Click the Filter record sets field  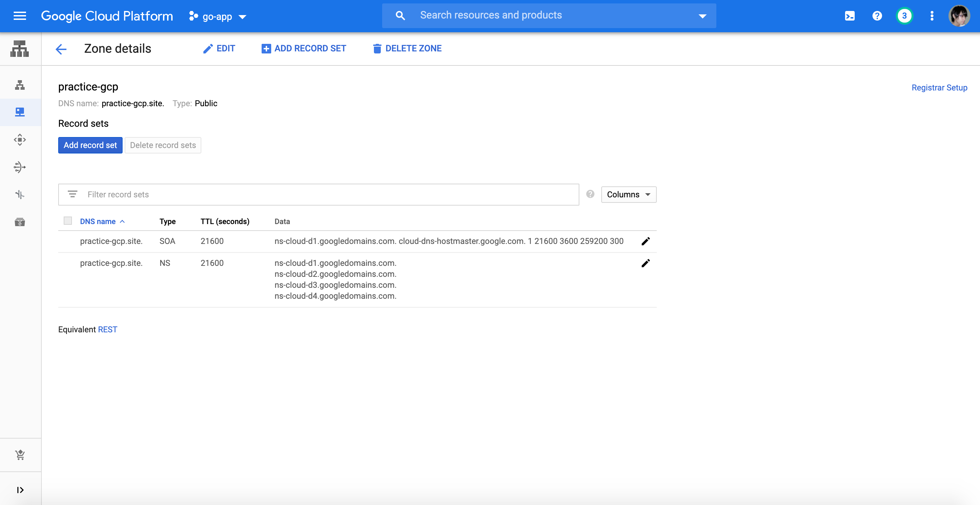point(319,195)
